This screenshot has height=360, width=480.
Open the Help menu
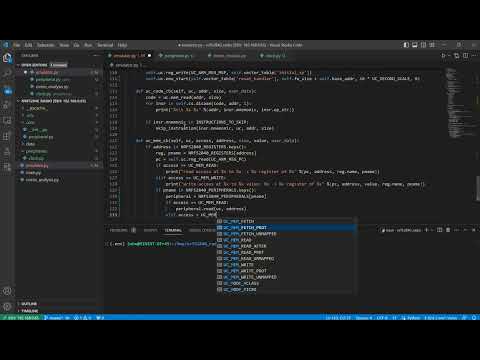[x=122, y=45]
